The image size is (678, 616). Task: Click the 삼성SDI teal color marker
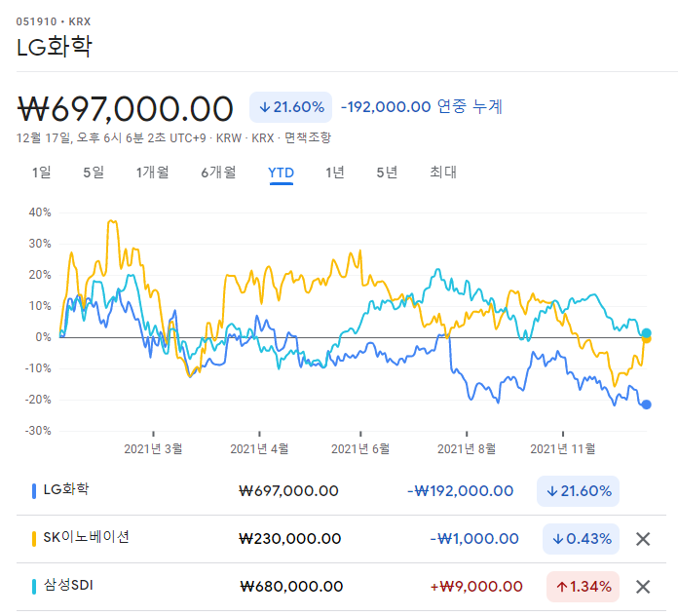[x=34, y=587]
